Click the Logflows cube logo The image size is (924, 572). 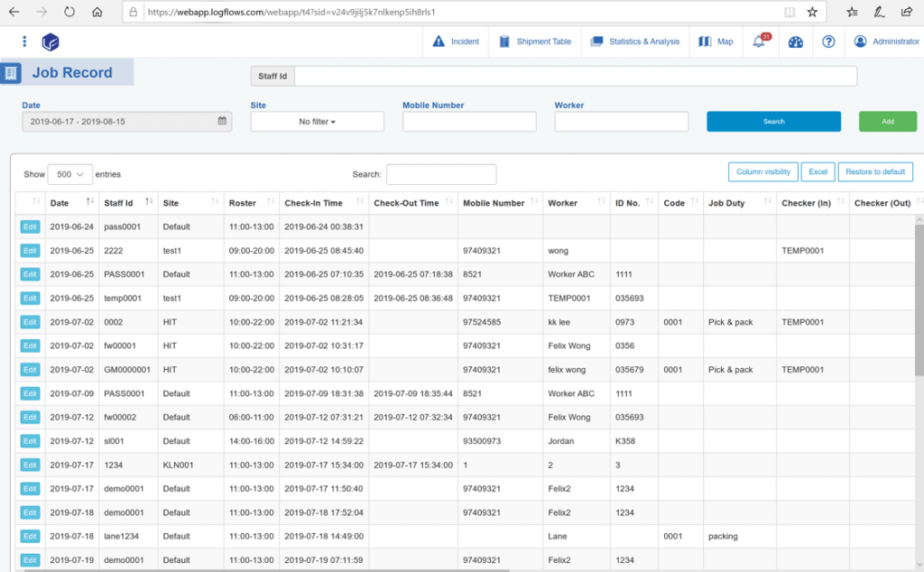(x=51, y=42)
